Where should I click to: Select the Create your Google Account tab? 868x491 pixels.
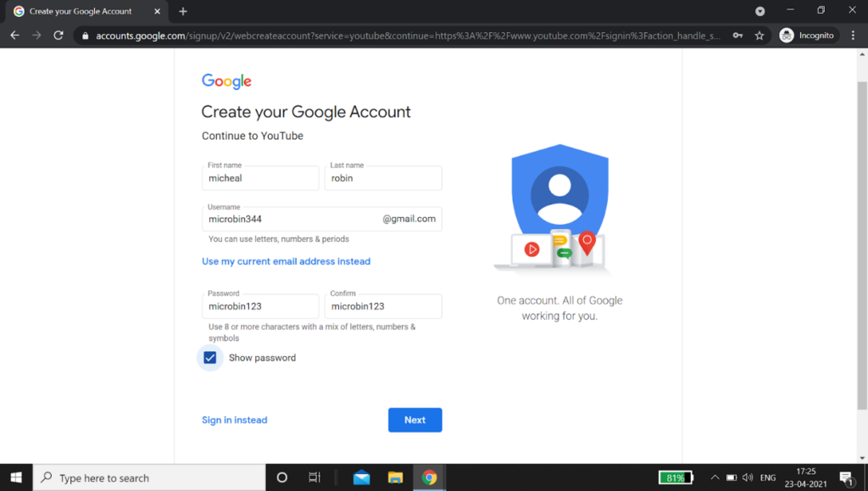pos(87,11)
